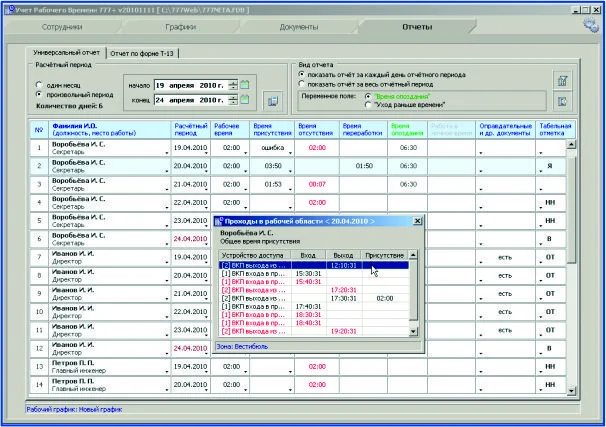The width and height of the screenshot is (606, 427).
Task: Click the lower report save icon on right
Action: pos(562,101)
